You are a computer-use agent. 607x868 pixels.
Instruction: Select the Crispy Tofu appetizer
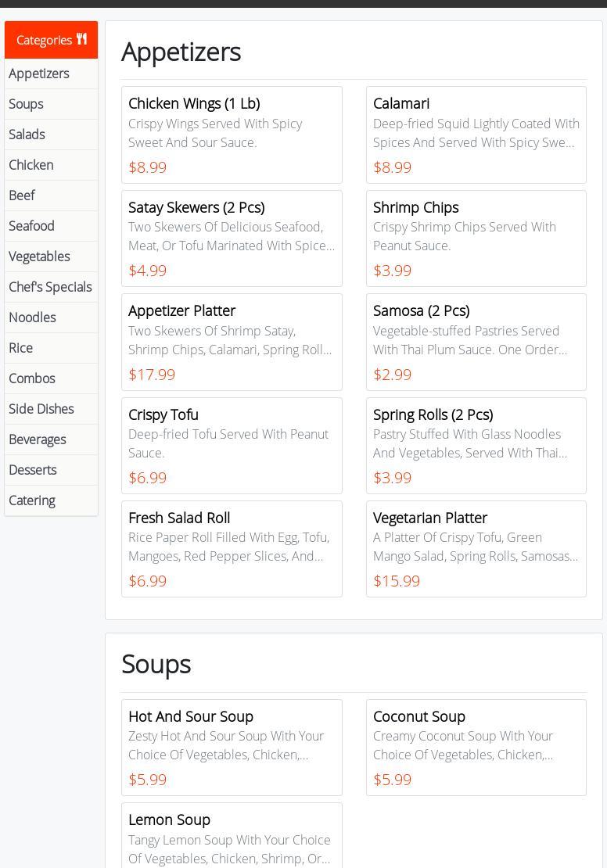(232, 446)
